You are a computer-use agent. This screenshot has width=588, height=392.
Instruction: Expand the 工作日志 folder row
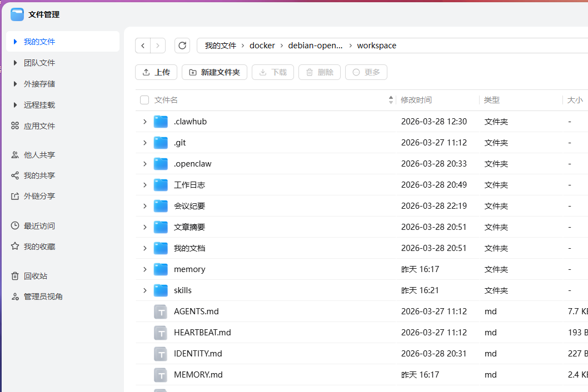coord(144,185)
